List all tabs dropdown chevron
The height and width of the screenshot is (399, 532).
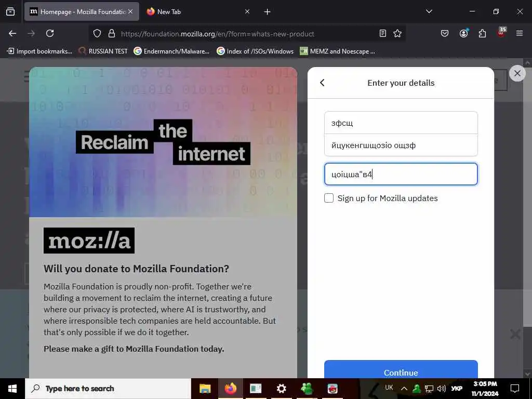click(x=429, y=11)
